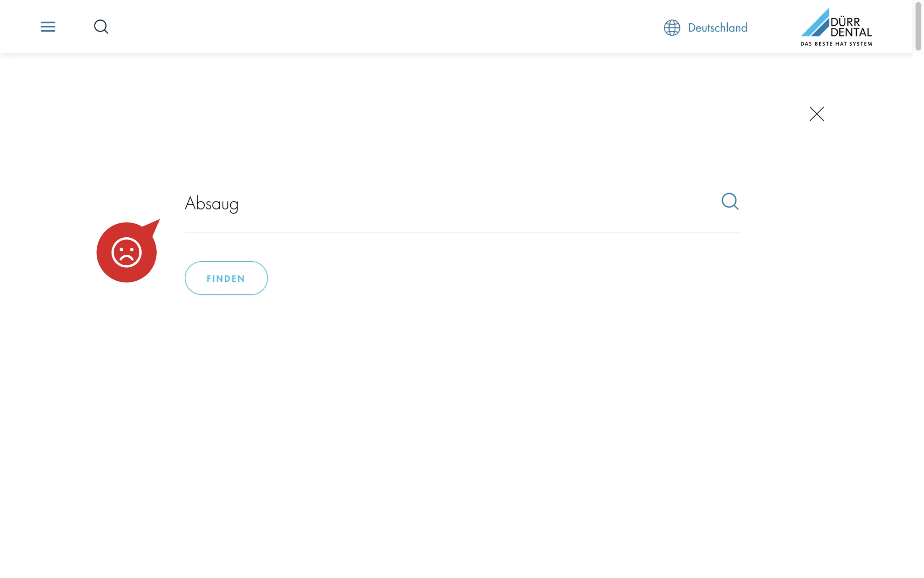The image size is (924, 578).
Task: Click the header search magnifier icon
Action: 101,27
